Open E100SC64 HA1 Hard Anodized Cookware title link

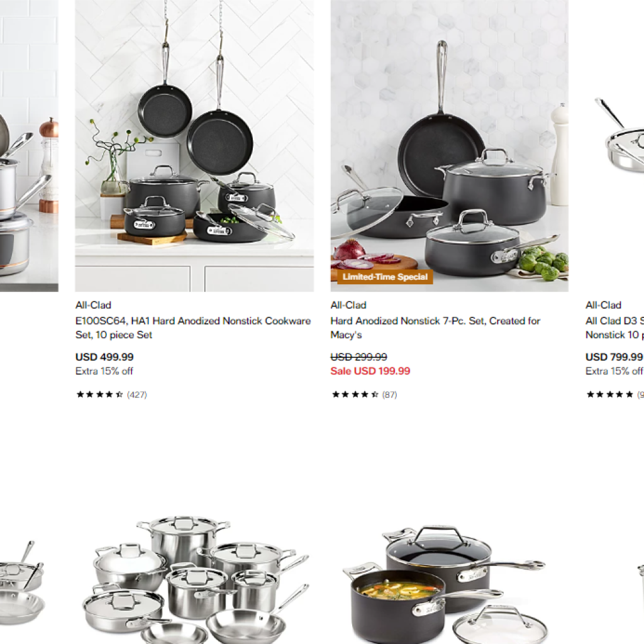[x=193, y=328]
